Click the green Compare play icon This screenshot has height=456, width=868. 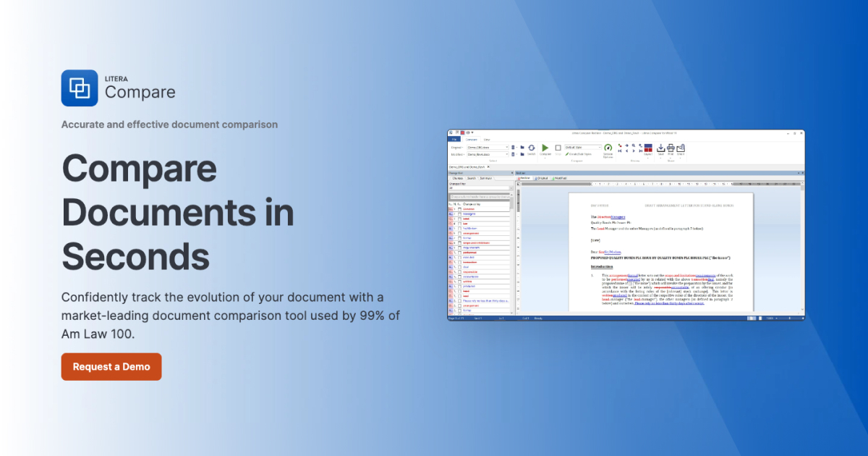pos(545,148)
